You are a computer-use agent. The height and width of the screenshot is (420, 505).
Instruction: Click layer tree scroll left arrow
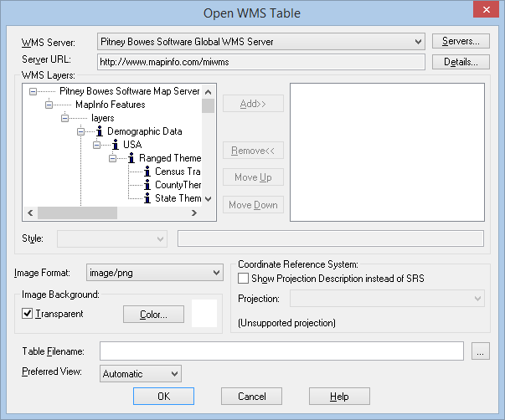30,213
